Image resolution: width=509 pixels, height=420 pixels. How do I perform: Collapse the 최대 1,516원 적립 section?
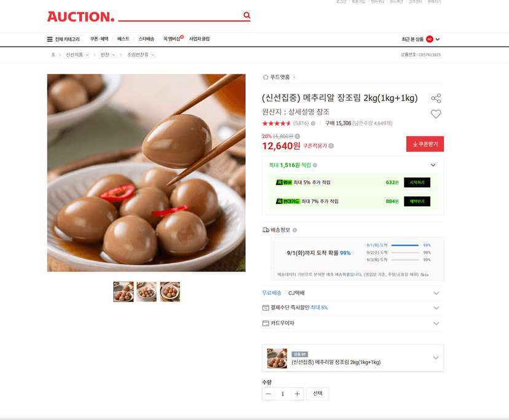[433, 165]
